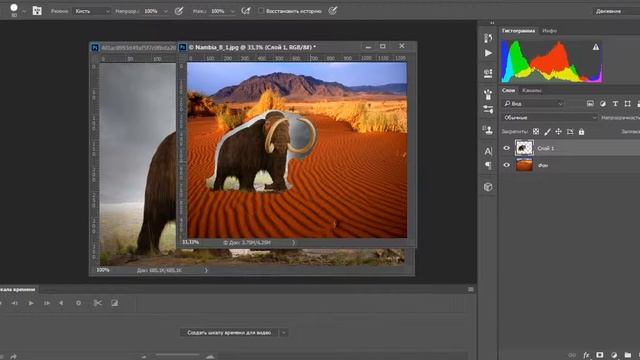Open the brush preset picker

click(x=14, y=10)
